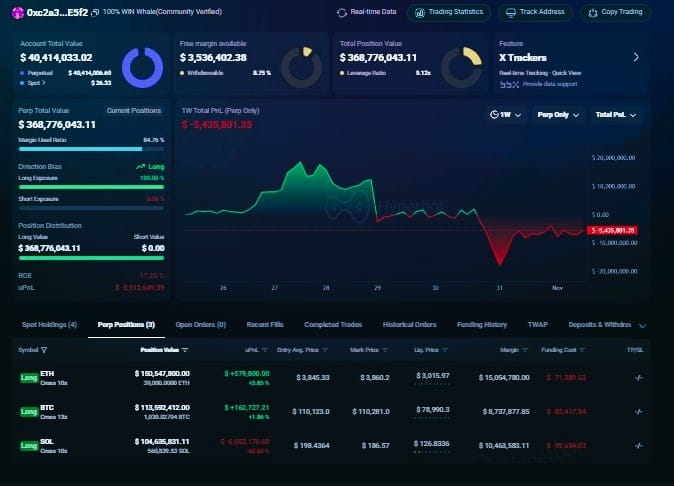Sort by uPnL column icon
Image resolution: width=674 pixels, height=486 pixels.
(x=265, y=350)
